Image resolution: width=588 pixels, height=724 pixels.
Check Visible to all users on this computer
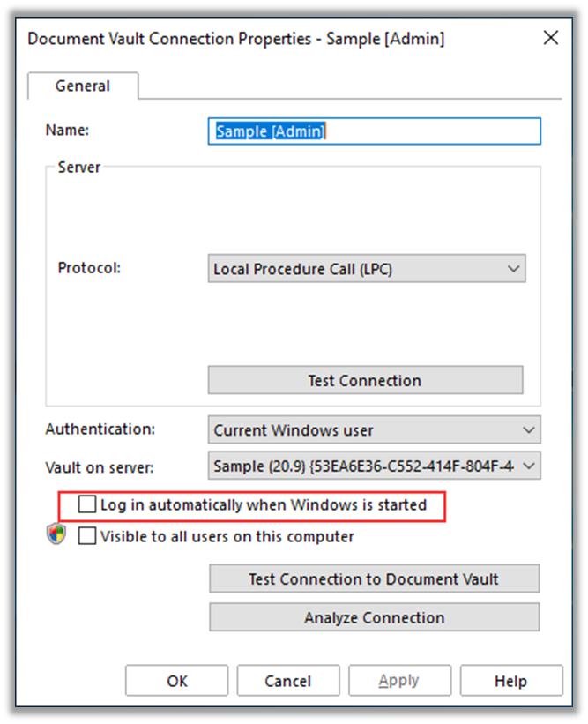[87, 536]
